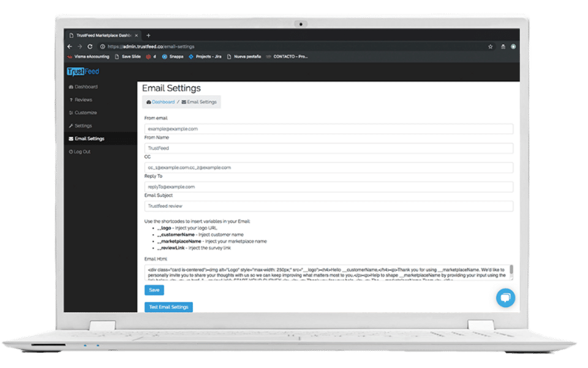Click the browser back arrow

[x=70, y=47]
